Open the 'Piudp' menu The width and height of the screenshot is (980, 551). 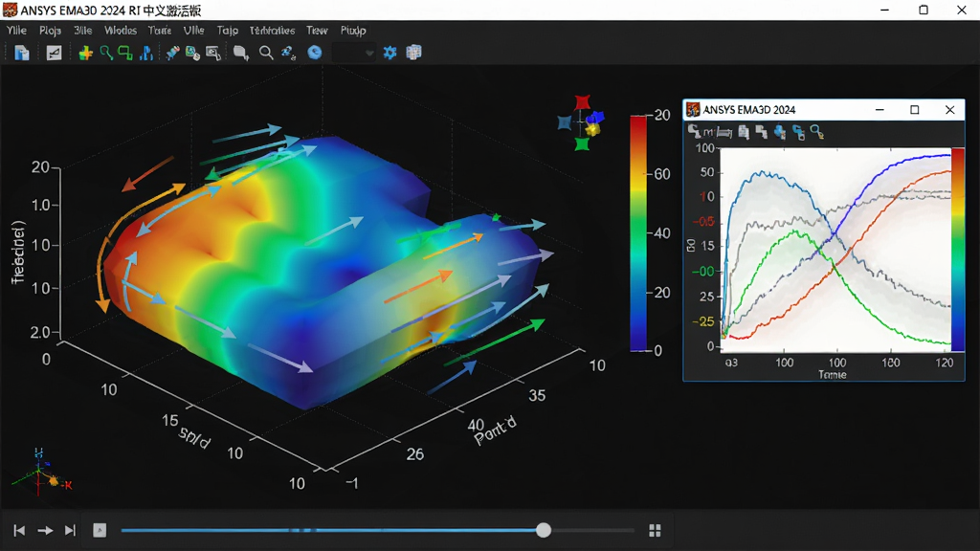coord(353,30)
